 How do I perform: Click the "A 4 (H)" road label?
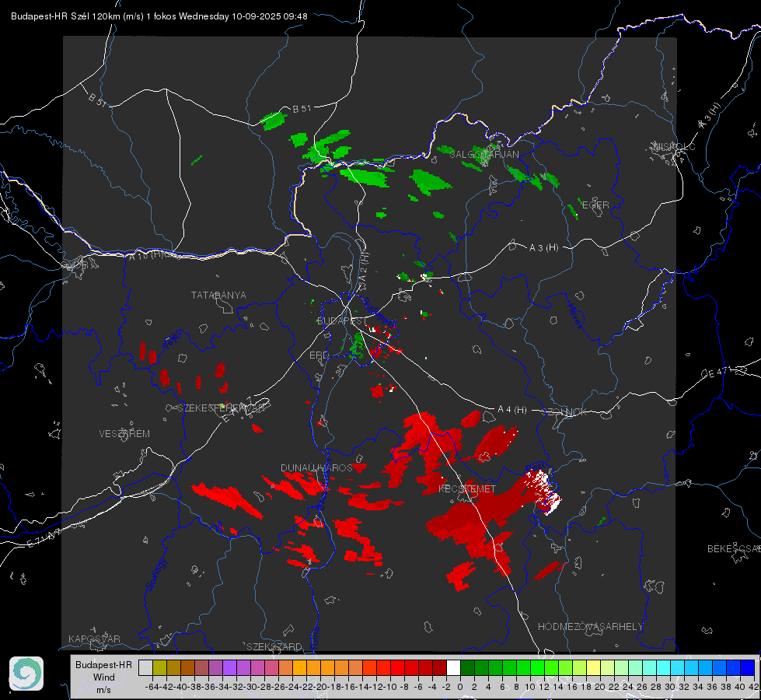point(512,410)
